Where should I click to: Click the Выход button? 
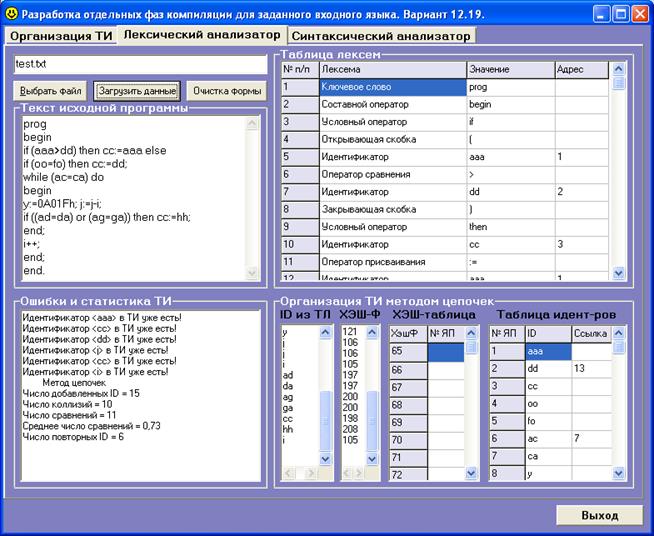click(x=599, y=515)
